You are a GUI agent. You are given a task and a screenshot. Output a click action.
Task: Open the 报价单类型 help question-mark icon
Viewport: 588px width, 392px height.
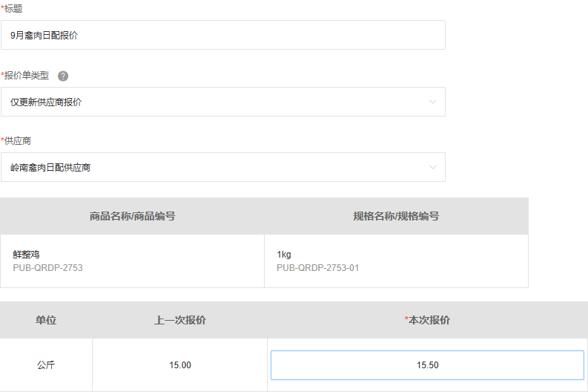63,76
